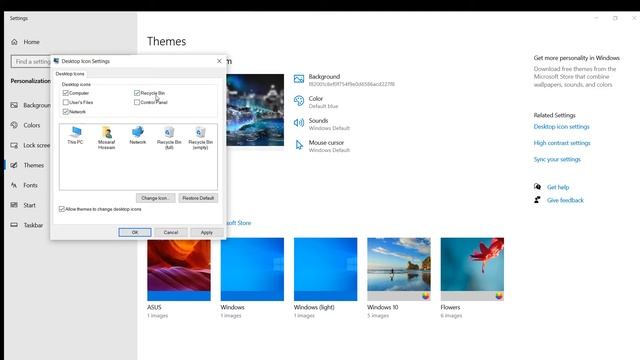Click the Sounds Windows Default entry
Screen dimensions: 640x360
tap(329, 124)
